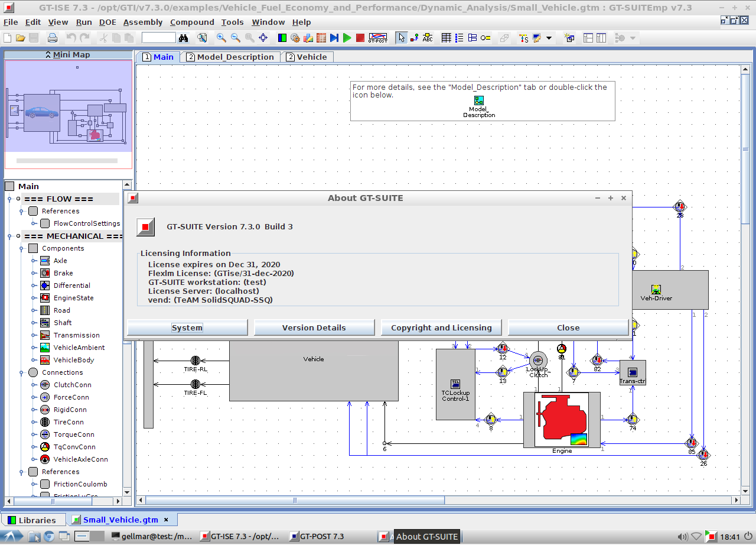Toggle the Connections folder expander

tap(21, 372)
